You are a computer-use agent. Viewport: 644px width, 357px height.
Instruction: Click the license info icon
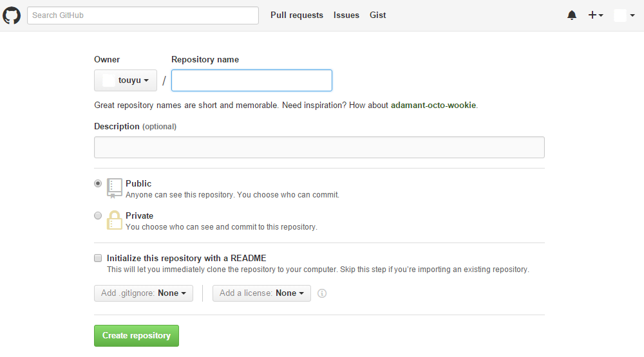[323, 293]
